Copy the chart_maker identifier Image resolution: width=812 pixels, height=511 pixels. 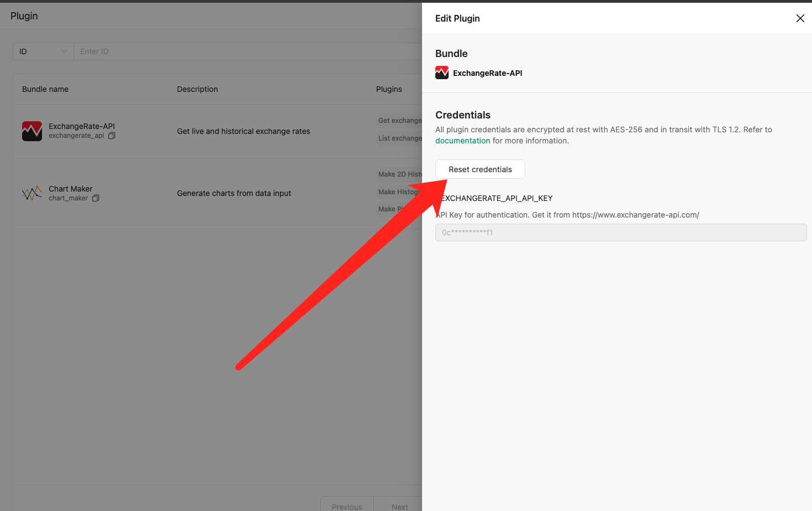96,198
